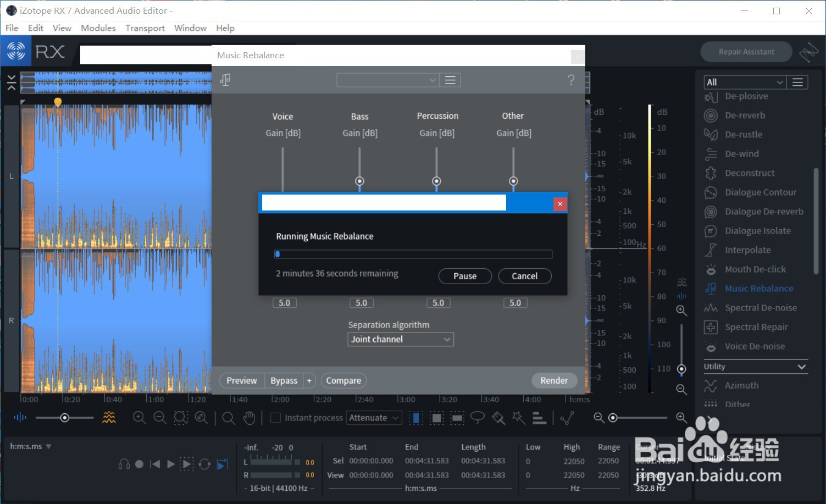Open the h:m:s.ms time format dropdown
This screenshot has width=826, height=504.
point(31,446)
